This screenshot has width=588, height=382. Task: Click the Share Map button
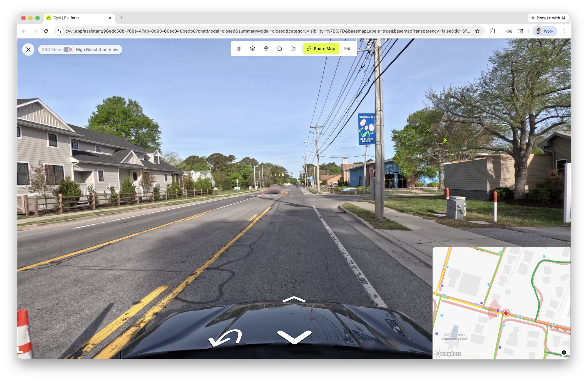[x=321, y=49]
